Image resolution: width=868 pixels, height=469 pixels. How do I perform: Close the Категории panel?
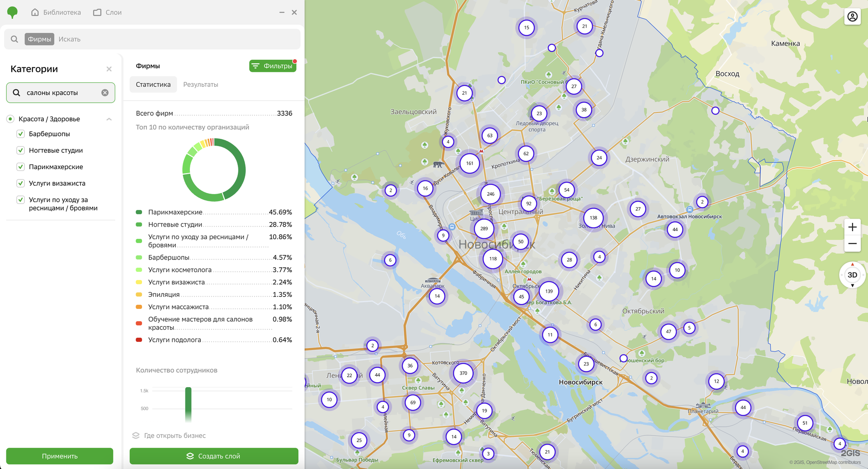click(109, 69)
